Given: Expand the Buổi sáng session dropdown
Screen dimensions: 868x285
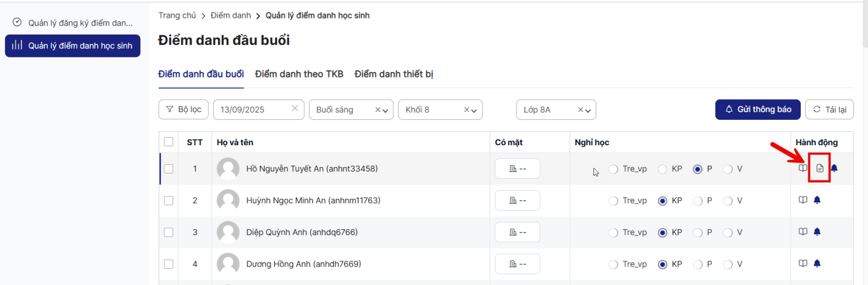Looking at the screenshot, I should tap(385, 111).
